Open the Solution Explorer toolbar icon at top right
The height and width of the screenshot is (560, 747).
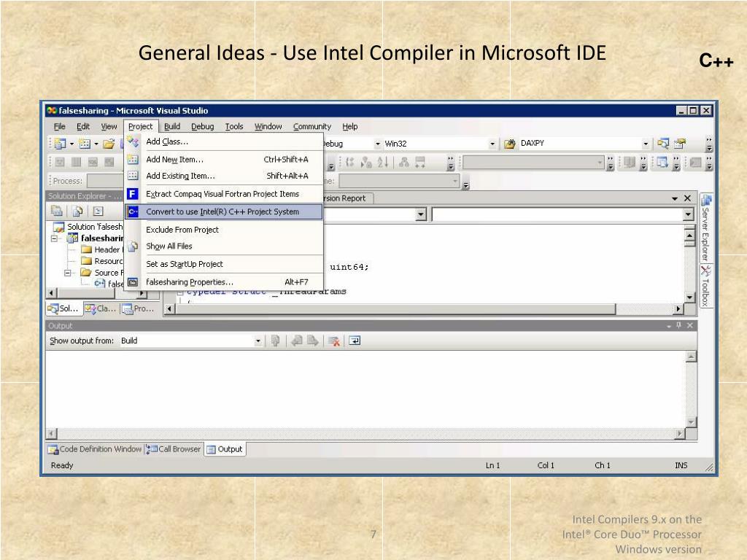[662, 144]
